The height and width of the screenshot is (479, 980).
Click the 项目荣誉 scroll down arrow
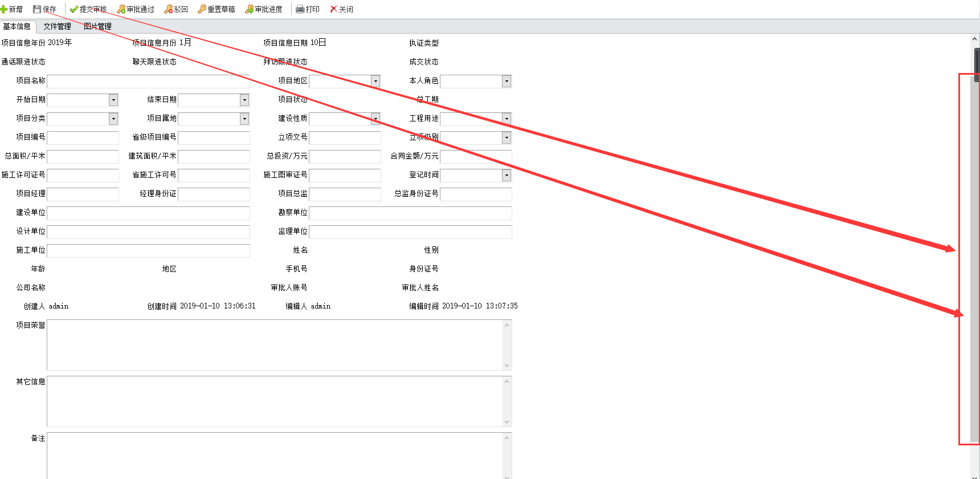tap(507, 366)
